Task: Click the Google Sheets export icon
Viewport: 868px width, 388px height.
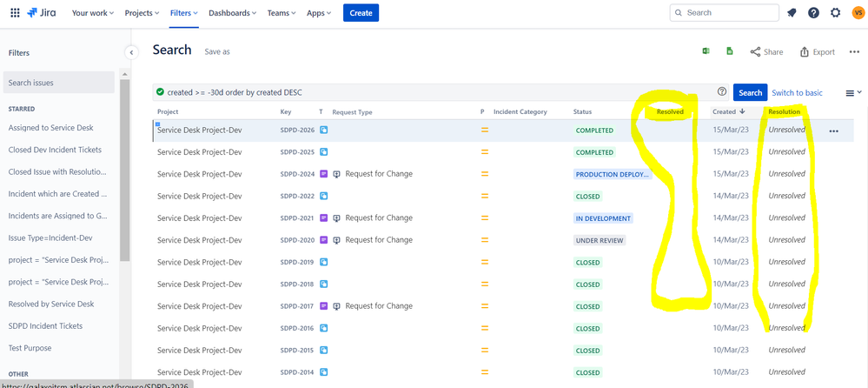Action: click(x=729, y=51)
